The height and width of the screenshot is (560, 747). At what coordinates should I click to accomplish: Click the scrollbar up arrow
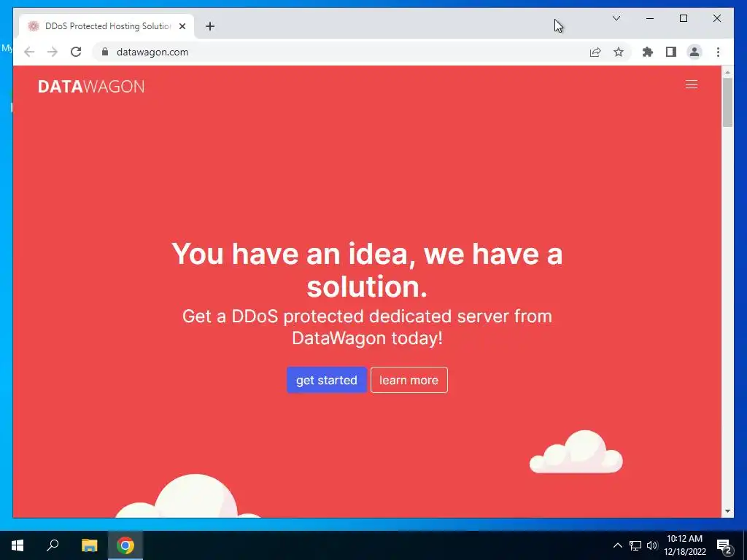727,72
